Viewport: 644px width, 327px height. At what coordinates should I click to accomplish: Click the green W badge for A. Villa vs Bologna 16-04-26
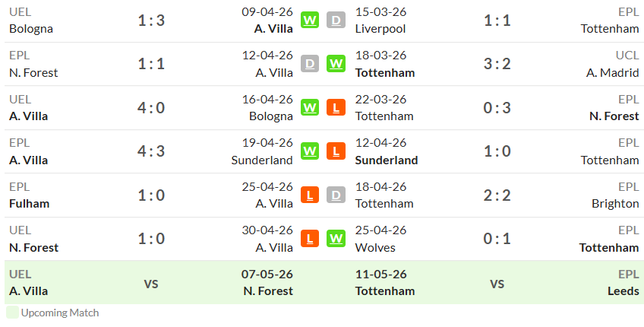[x=310, y=107]
